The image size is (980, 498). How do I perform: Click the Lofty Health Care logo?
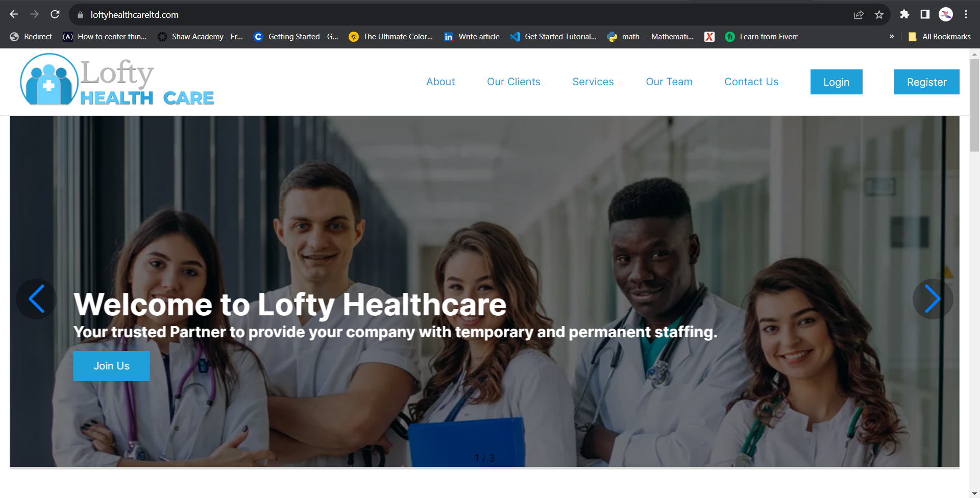point(117,80)
